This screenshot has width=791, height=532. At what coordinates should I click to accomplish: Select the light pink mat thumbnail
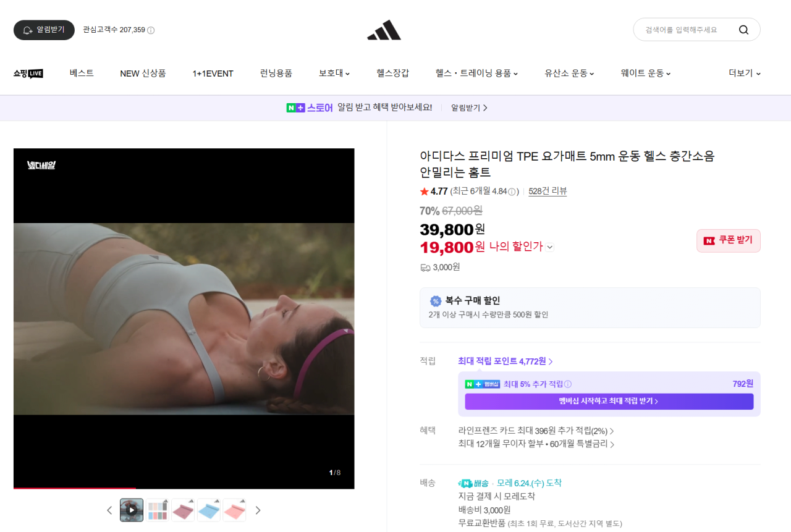tap(235, 510)
